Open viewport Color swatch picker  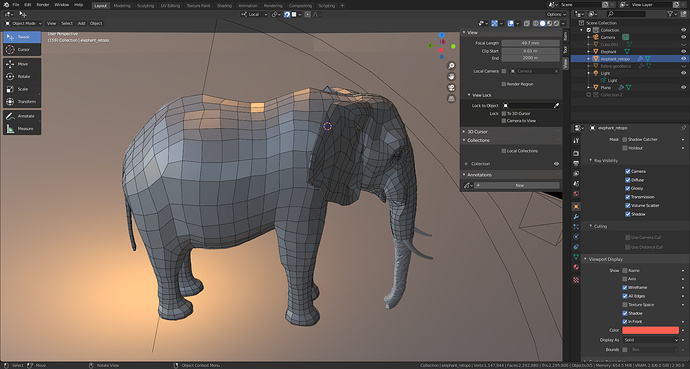click(651, 330)
